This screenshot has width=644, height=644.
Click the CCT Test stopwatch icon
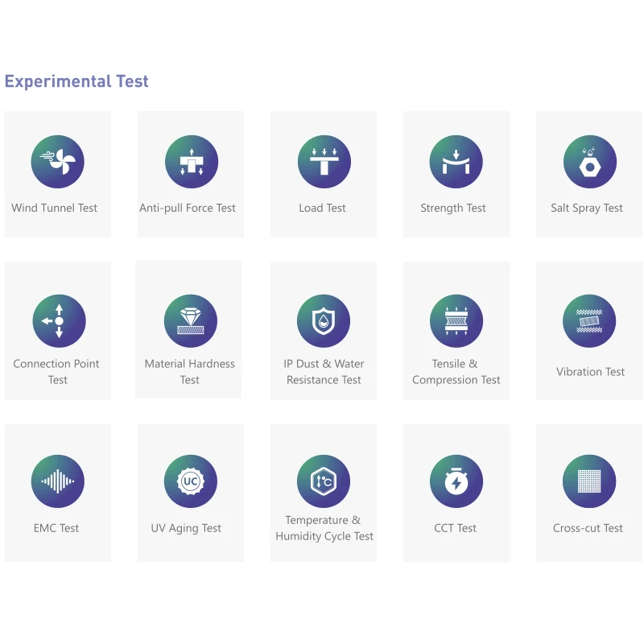click(456, 481)
